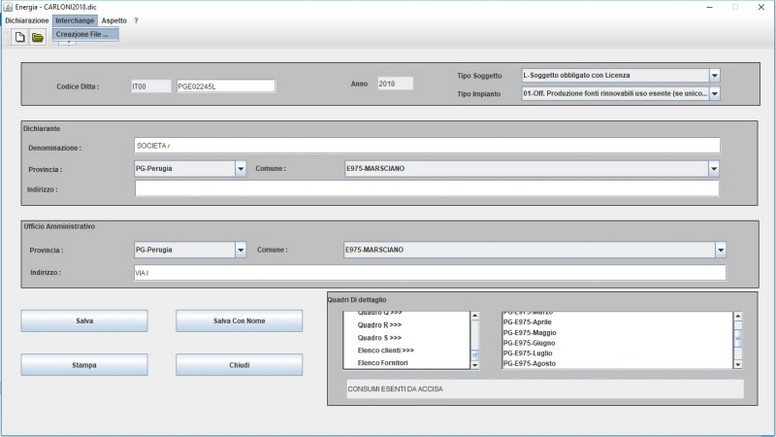776x437 pixels.
Task: Click the CONSUMI ESENTI DA ACCISA description field
Action: coord(545,389)
